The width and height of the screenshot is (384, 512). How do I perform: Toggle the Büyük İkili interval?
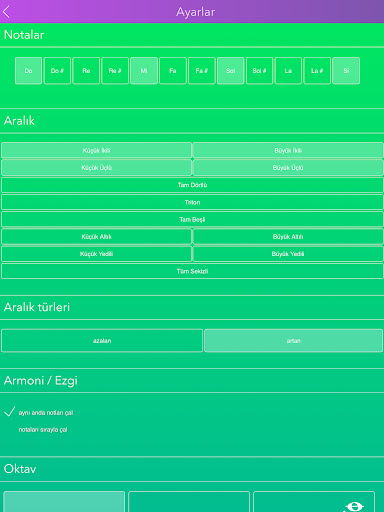(288, 150)
